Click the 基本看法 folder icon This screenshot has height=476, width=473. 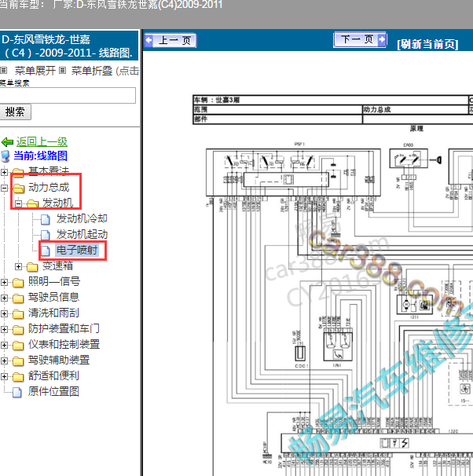[x=18, y=172]
